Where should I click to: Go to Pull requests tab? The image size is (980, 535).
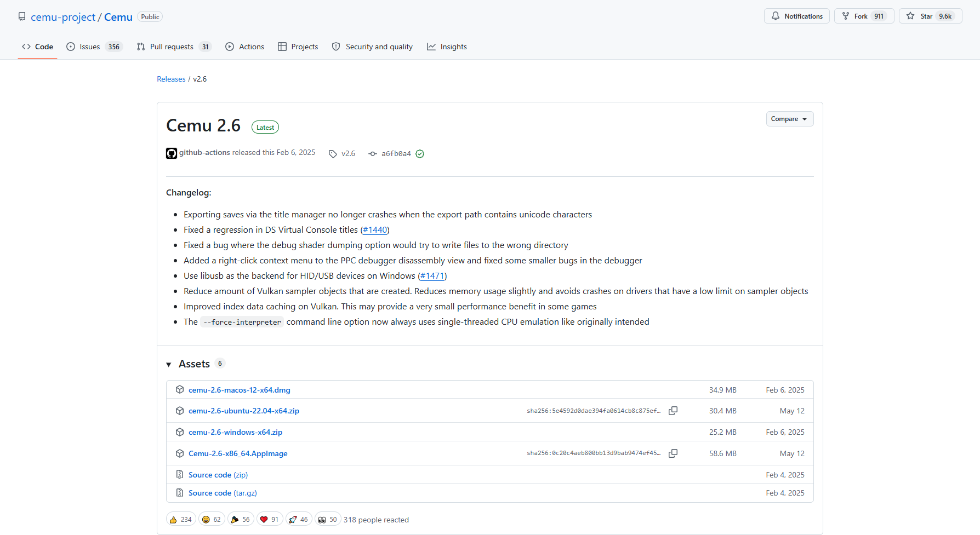[174, 47]
